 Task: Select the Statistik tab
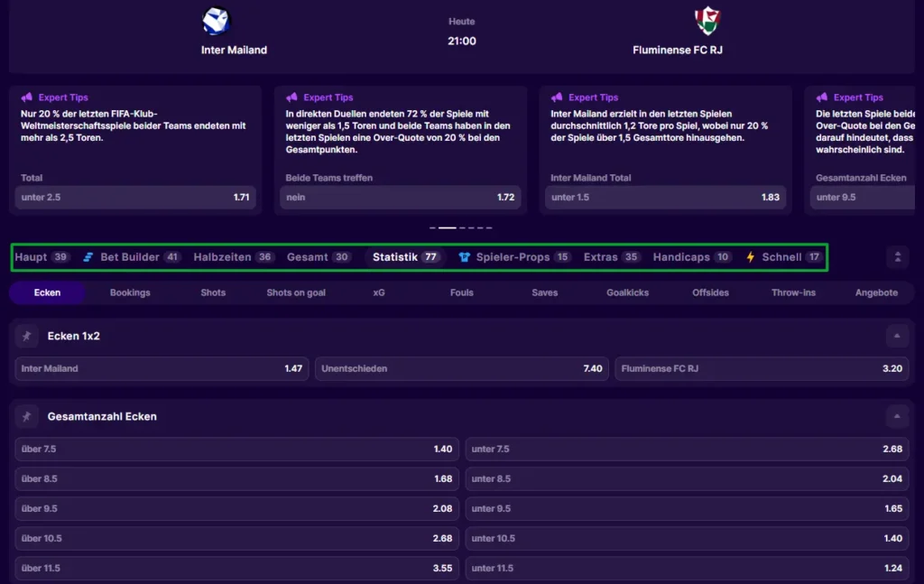point(405,257)
